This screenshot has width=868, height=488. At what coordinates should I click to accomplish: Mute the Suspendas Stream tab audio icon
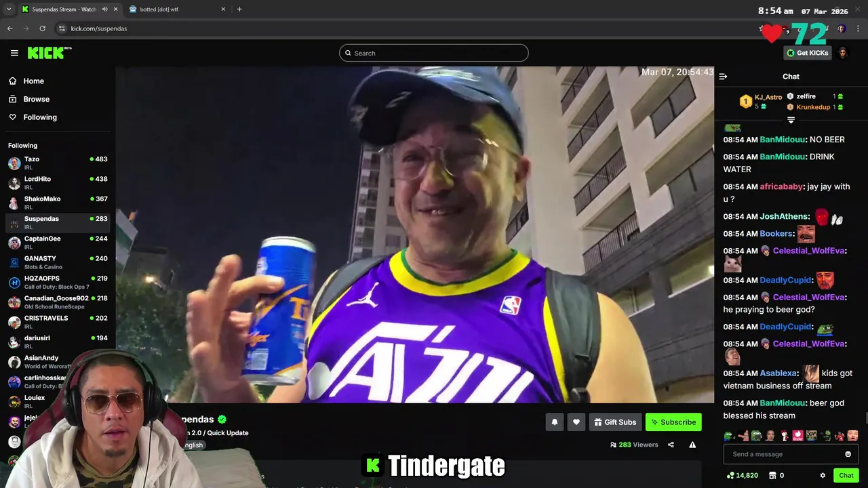pos(104,9)
